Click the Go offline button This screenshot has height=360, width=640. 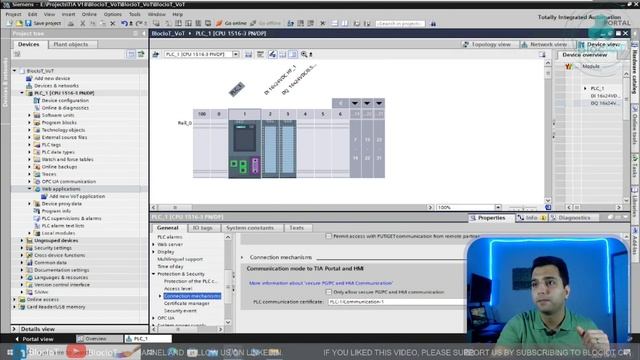point(265,23)
